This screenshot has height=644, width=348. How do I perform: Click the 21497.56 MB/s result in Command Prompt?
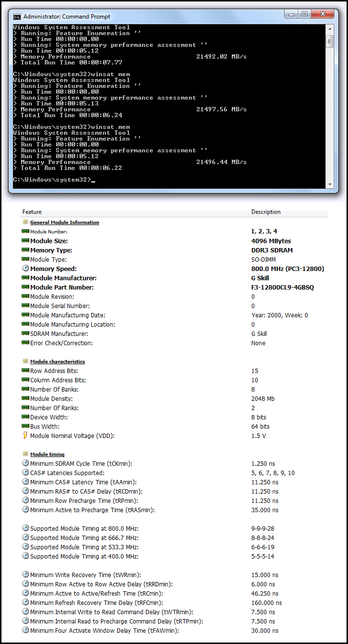point(222,109)
